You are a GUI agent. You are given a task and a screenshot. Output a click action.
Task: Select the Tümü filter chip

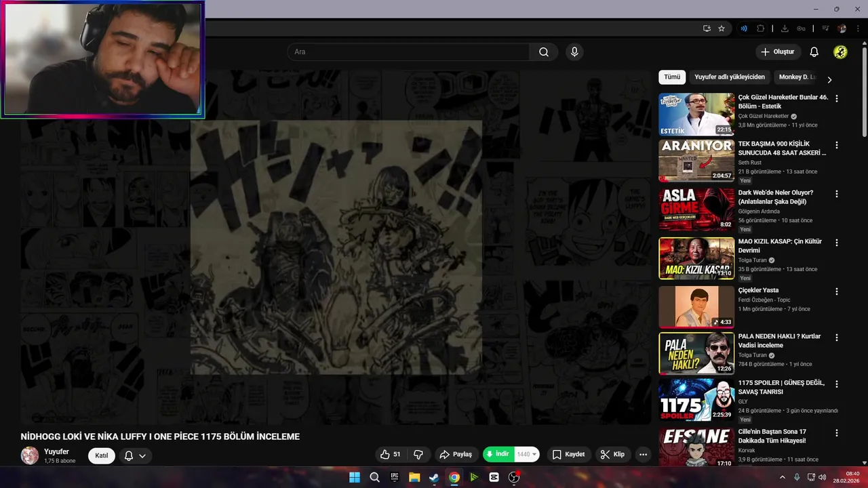click(x=672, y=77)
